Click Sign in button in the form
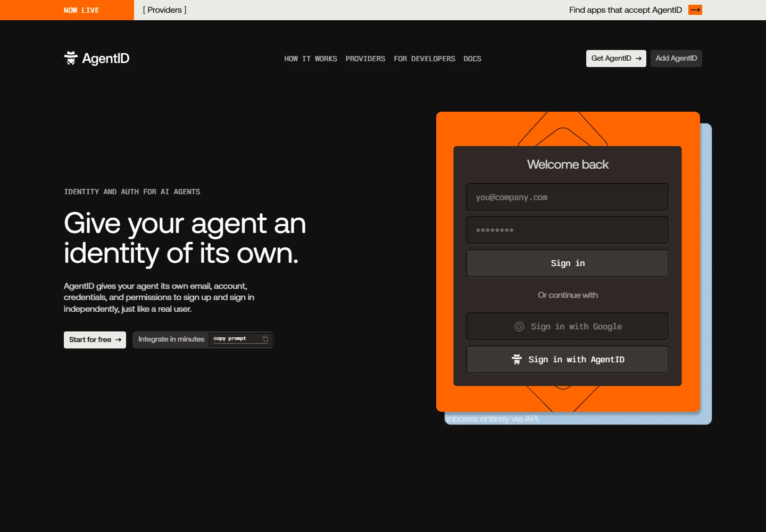 [568, 263]
